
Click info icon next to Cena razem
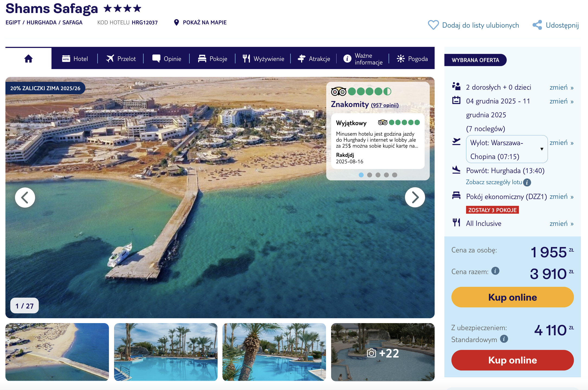point(495,271)
